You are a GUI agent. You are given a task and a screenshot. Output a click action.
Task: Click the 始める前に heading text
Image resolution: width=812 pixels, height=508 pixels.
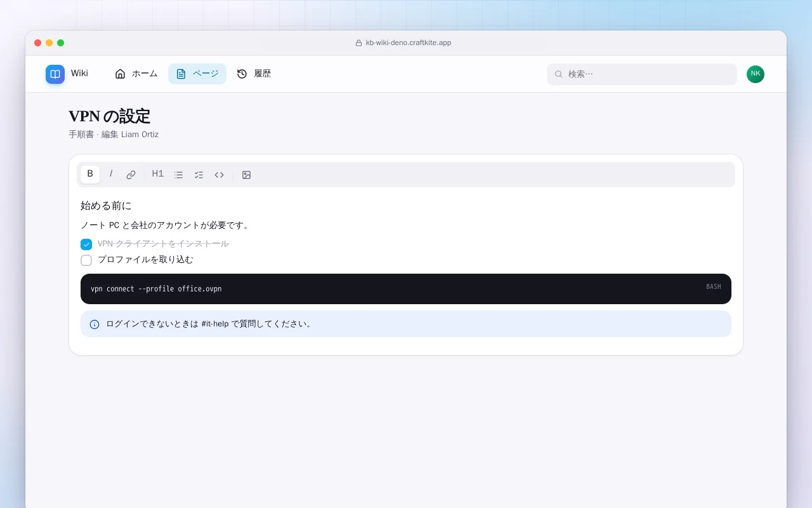[x=106, y=206]
